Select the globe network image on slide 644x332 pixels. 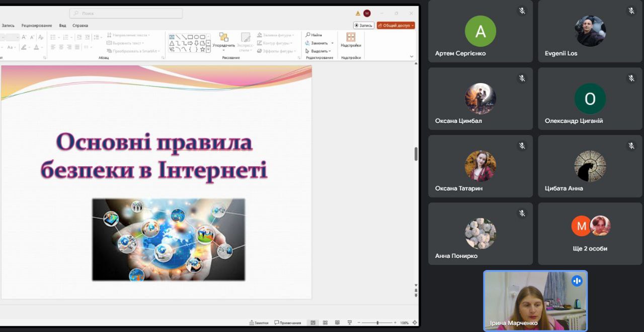click(169, 239)
